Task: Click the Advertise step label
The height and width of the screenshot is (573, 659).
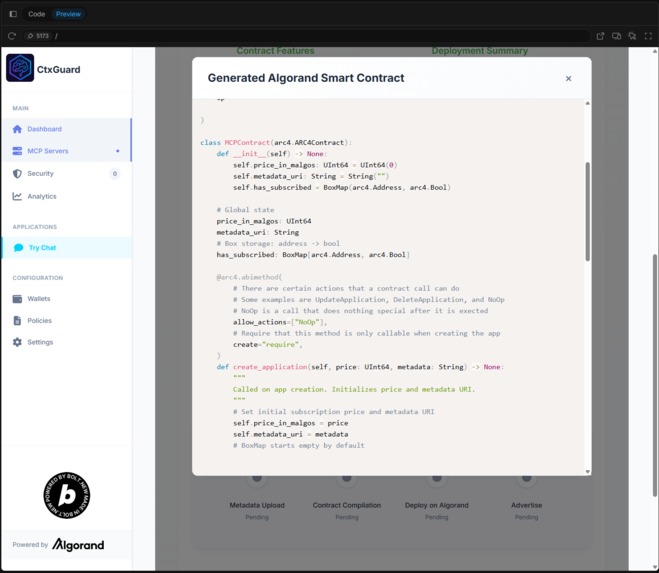Action: (x=527, y=505)
